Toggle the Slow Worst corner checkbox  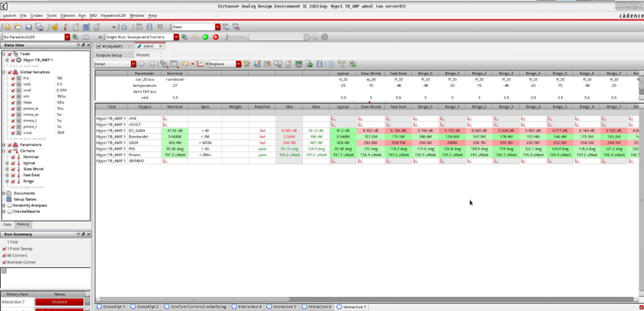(13, 169)
